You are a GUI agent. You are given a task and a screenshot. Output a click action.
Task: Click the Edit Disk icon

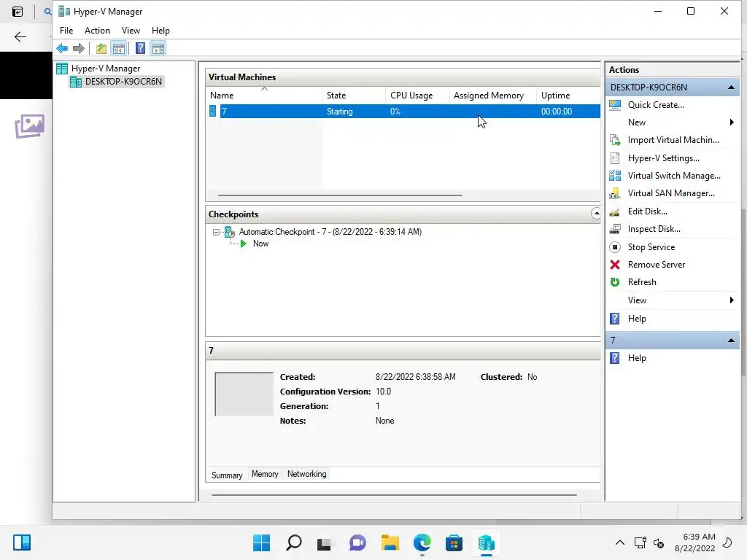615,211
